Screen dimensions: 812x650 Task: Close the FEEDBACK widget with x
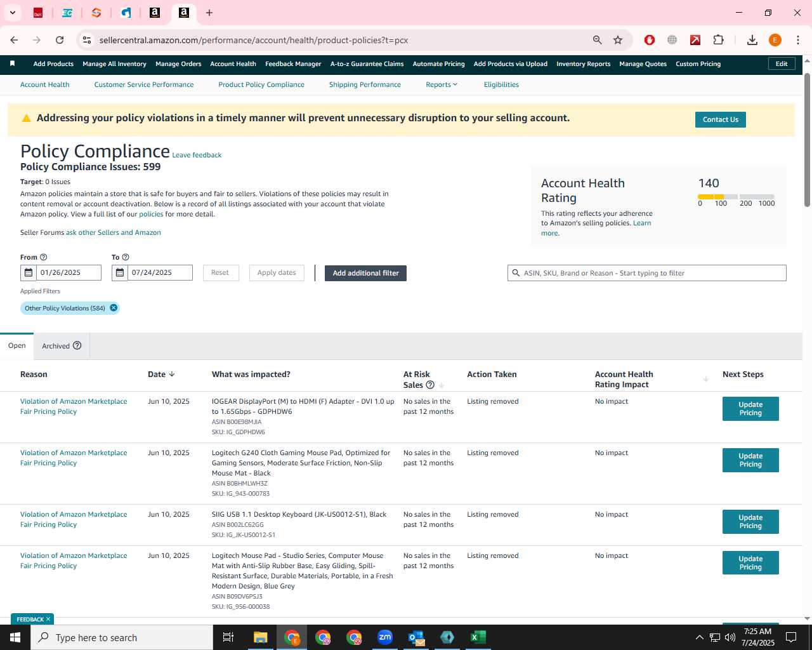[48, 619]
